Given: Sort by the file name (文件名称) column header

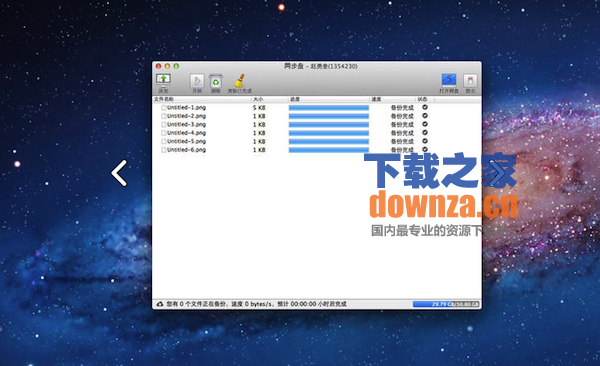Looking at the screenshot, I should click(202, 99).
